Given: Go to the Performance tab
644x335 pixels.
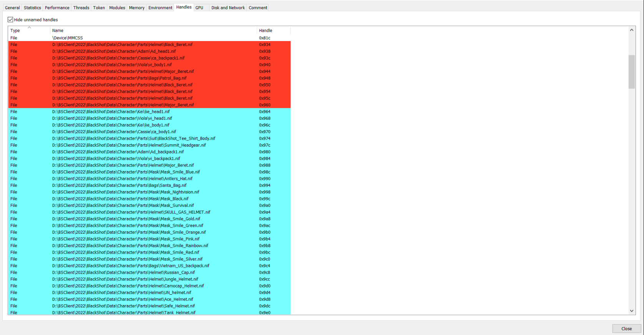Looking at the screenshot, I should click(x=57, y=8).
